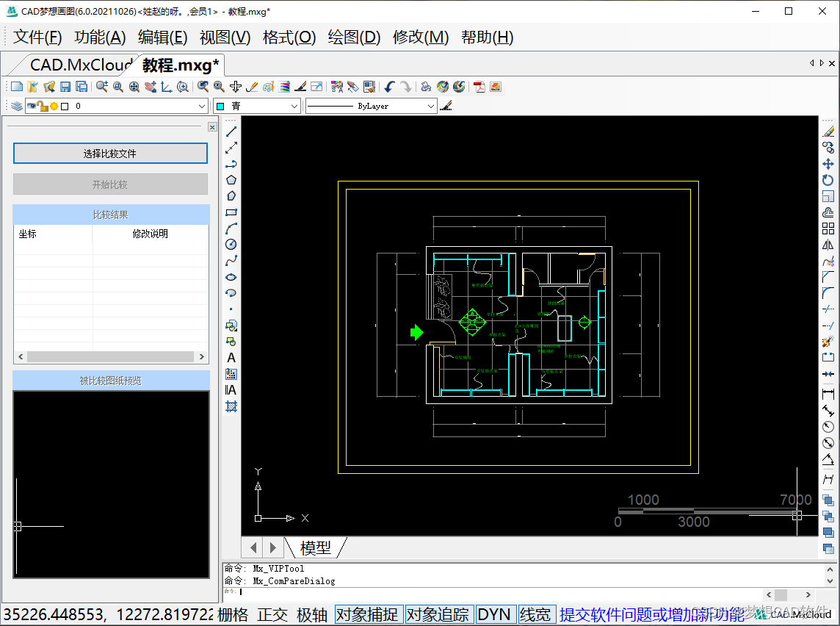Viewport: 840px width, 626px height.
Task: Select the Rotate tool on right toolbar
Action: [828, 180]
